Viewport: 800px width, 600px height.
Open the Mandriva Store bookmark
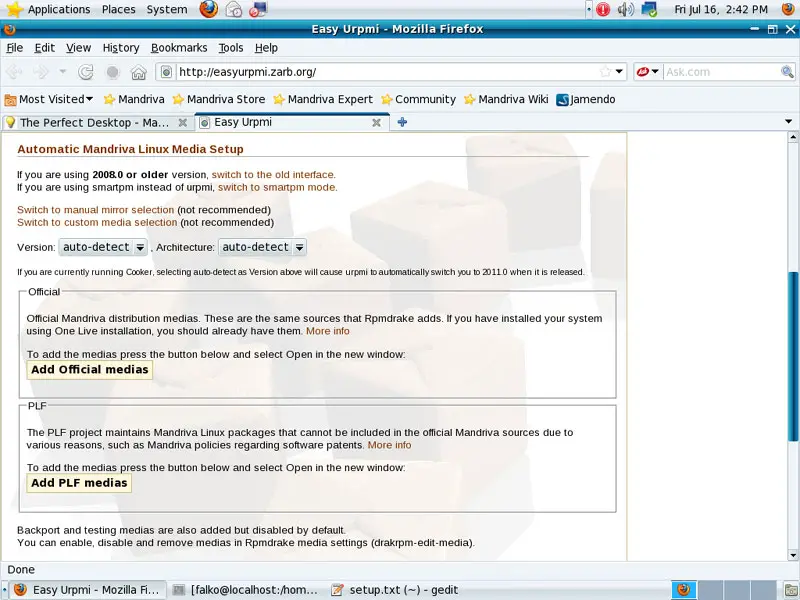219,99
